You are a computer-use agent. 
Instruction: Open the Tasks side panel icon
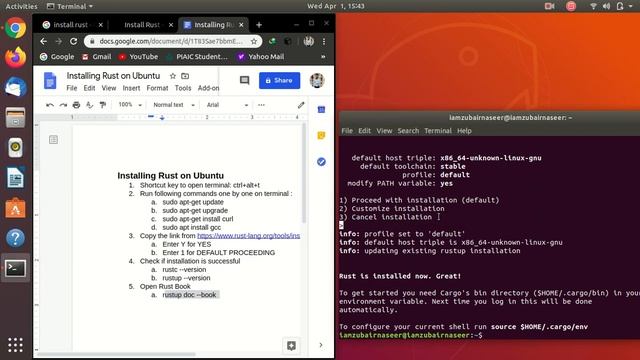tap(321, 162)
